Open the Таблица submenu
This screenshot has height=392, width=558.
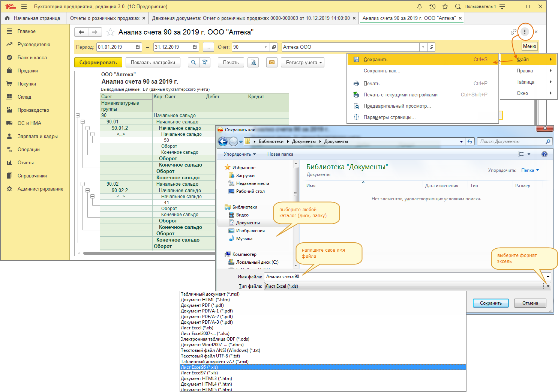(528, 82)
